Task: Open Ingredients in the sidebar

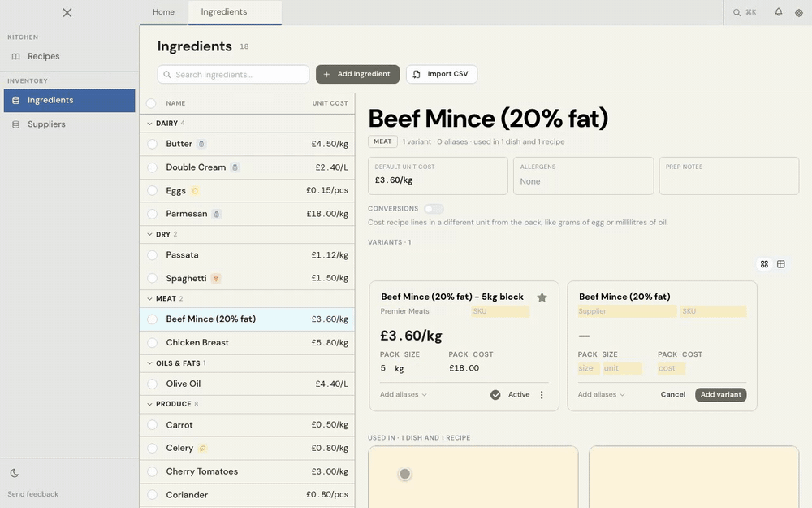Action: point(69,101)
